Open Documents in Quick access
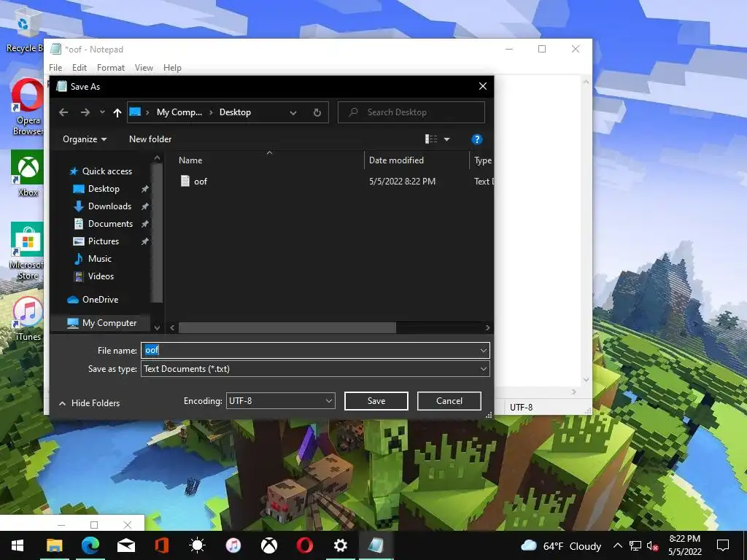Screen dimensions: 747x560 pos(110,224)
